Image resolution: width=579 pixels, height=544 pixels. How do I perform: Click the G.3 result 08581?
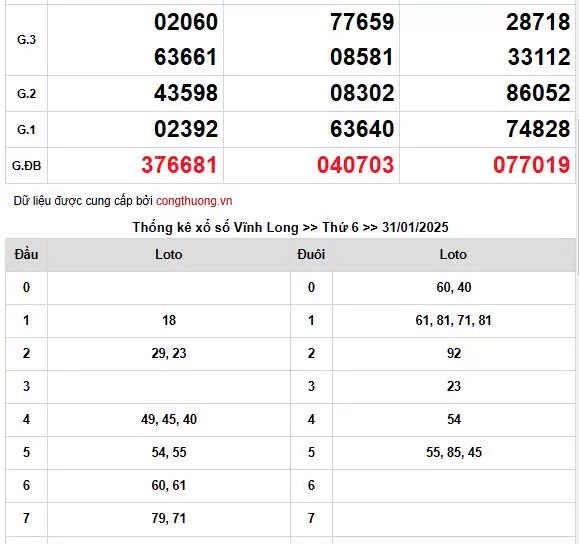pos(362,57)
